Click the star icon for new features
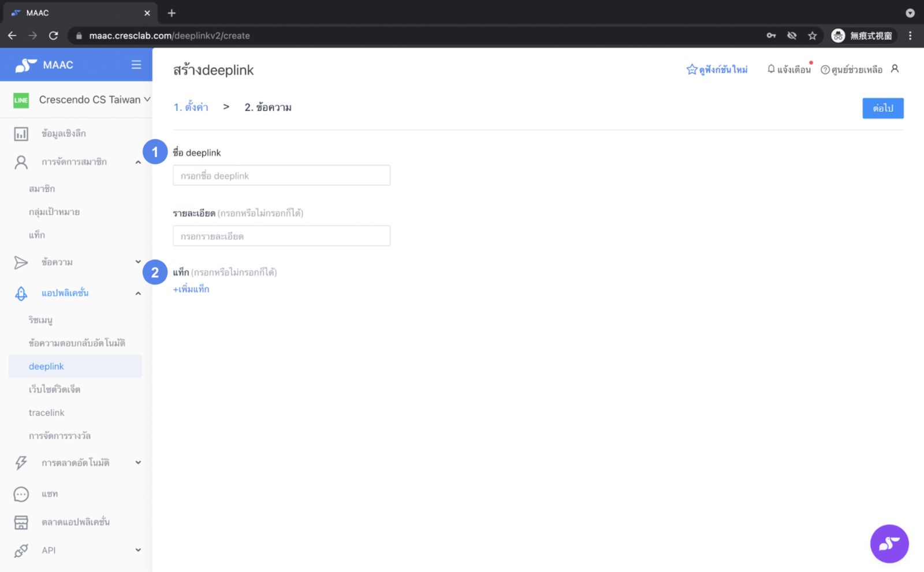This screenshot has width=924, height=572. click(x=692, y=70)
